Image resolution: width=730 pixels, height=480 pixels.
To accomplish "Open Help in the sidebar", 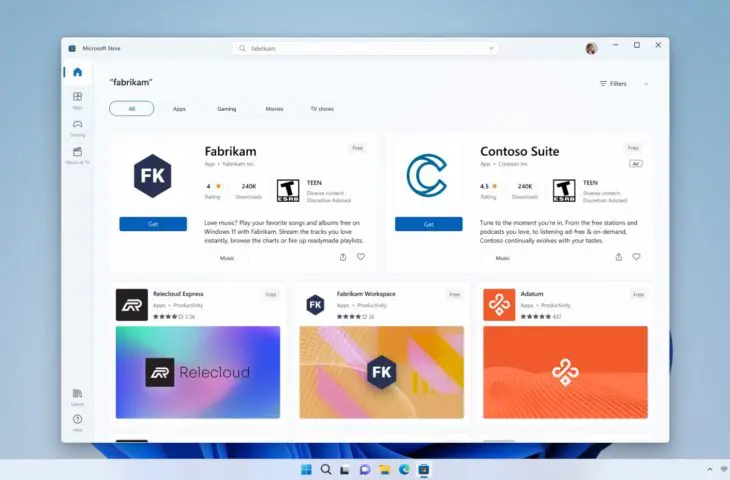I will tap(77, 423).
